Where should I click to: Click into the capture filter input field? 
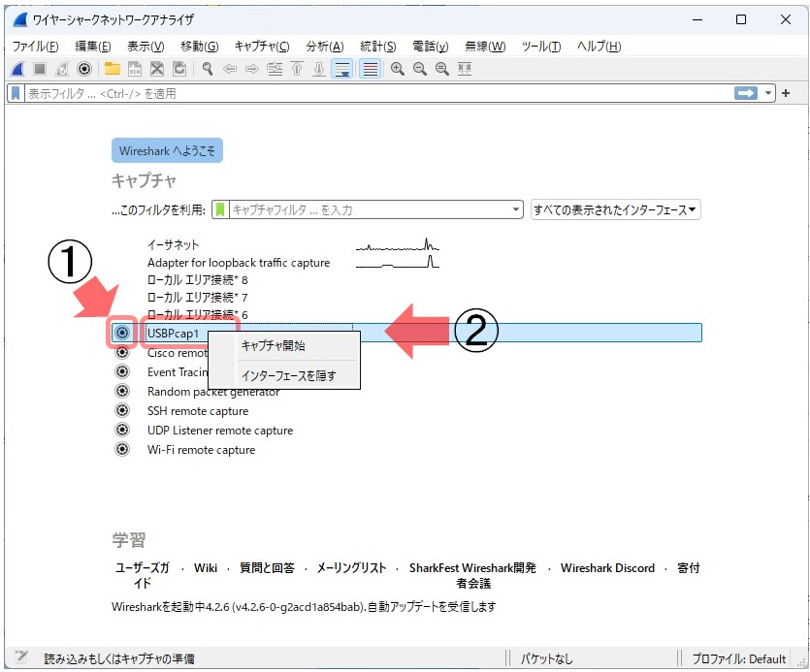point(369,209)
